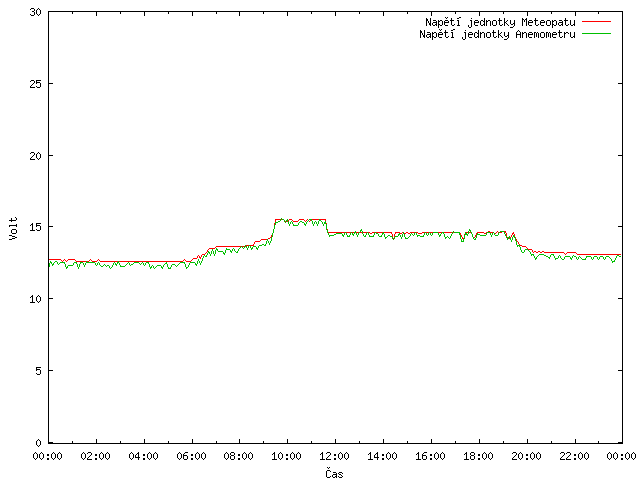Click the x-axis time label 10:00

click(287, 456)
